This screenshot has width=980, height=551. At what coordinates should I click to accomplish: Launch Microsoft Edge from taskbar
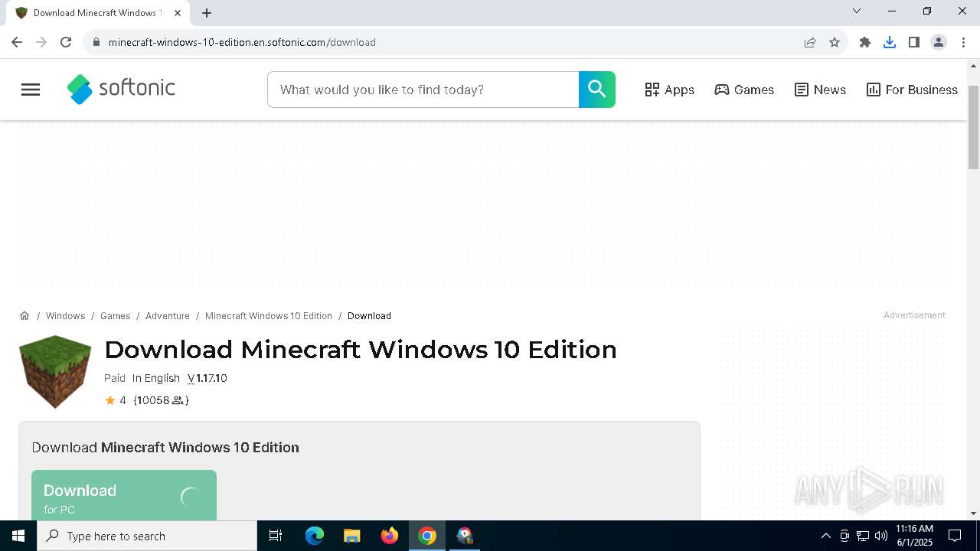[x=315, y=536]
